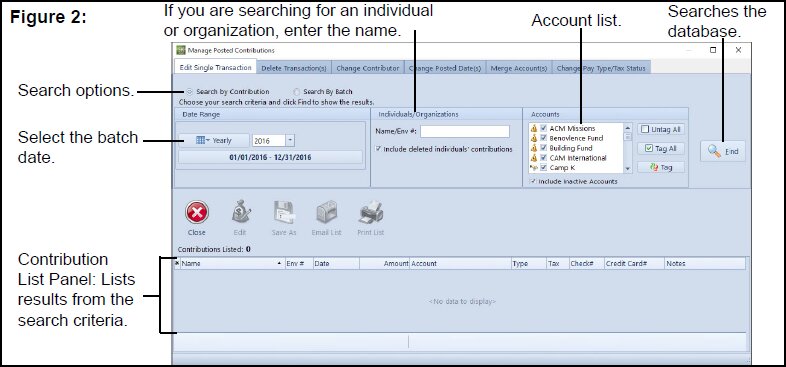Click the Building Fund account icon

[x=534, y=148]
